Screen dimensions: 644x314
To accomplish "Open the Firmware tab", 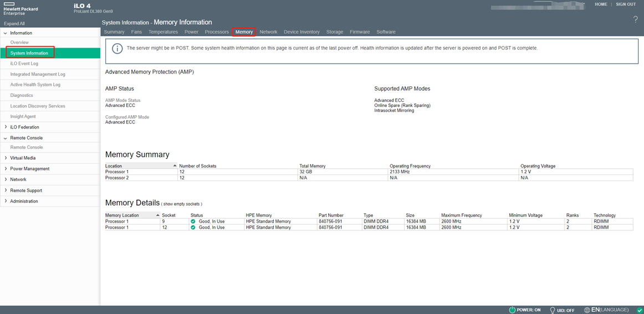I will 360,32.
